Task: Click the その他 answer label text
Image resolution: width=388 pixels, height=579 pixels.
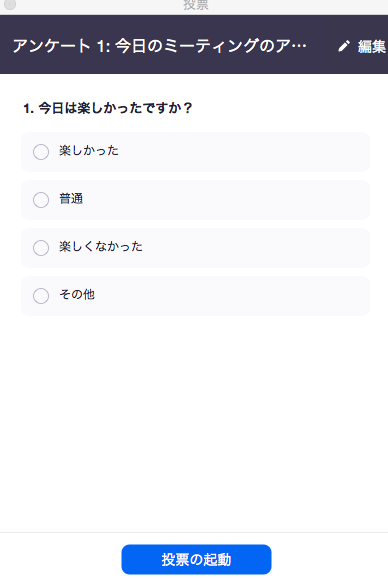Action: pyautogui.click(x=77, y=294)
